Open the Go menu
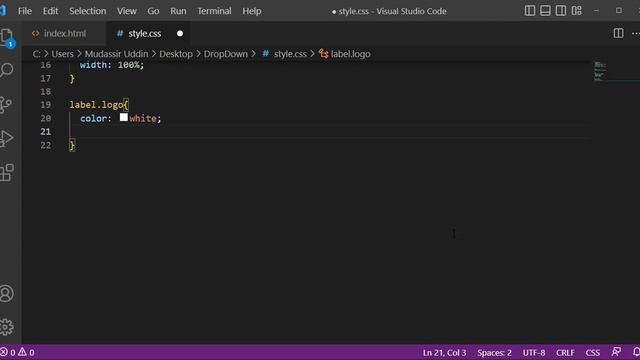 point(153,11)
